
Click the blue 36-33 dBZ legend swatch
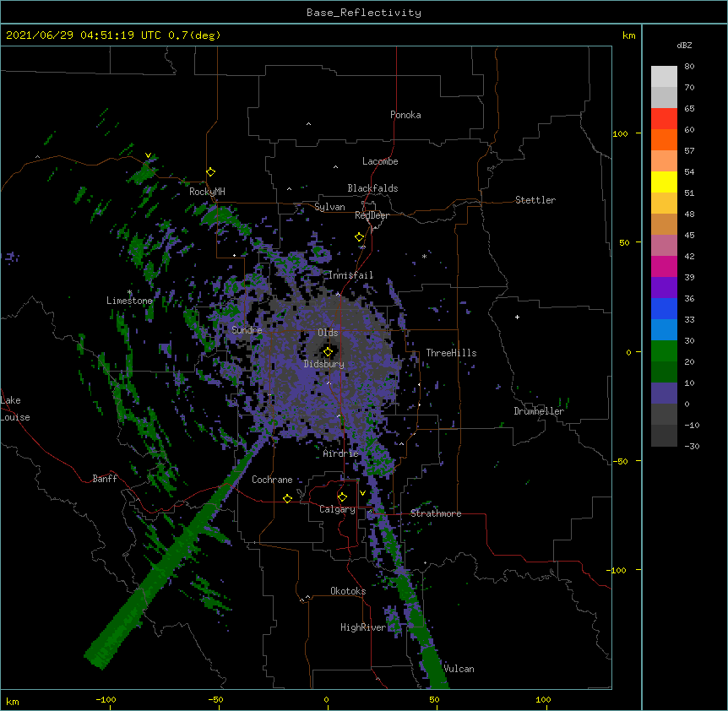(664, 308)
